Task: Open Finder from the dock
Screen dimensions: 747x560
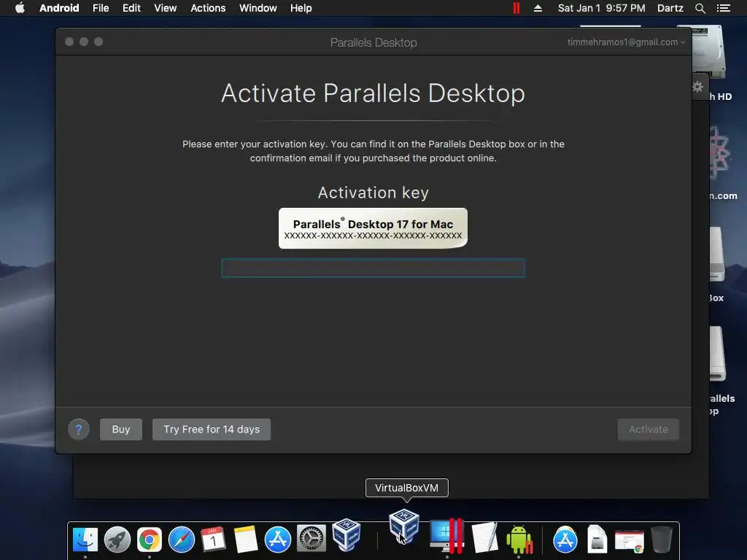Action: click(85, 540)
